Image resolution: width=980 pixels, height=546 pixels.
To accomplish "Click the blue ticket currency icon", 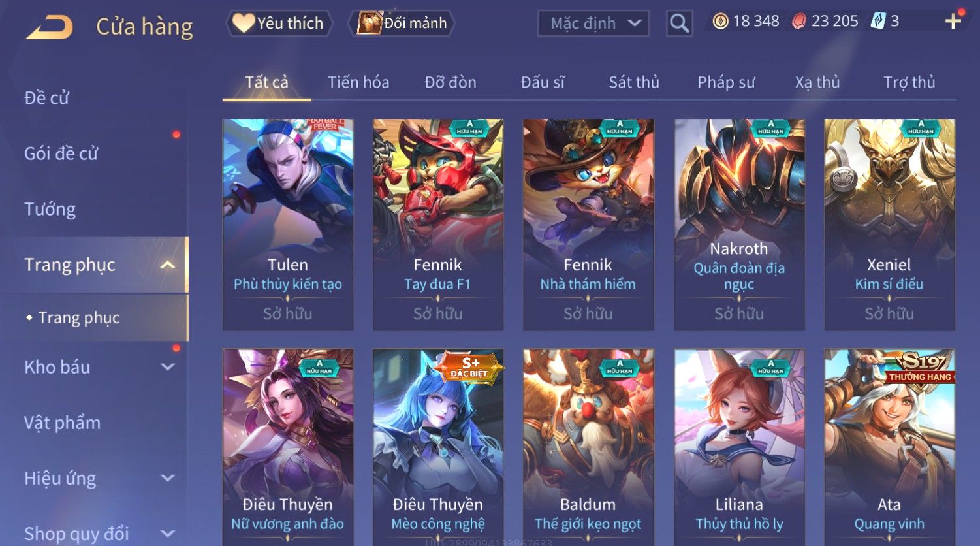I will click(878, 22).
